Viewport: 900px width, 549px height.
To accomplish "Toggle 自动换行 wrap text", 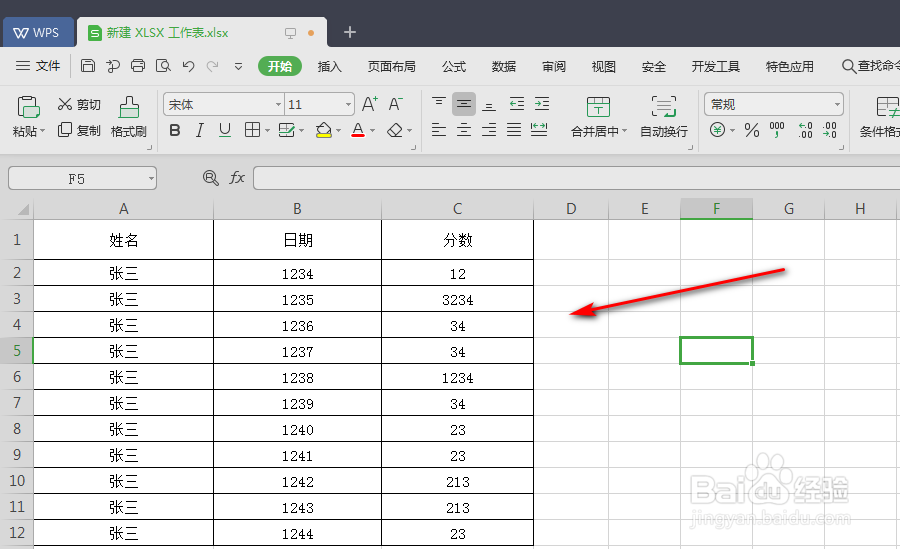I will pyautogui.click(x=664, y=117).
